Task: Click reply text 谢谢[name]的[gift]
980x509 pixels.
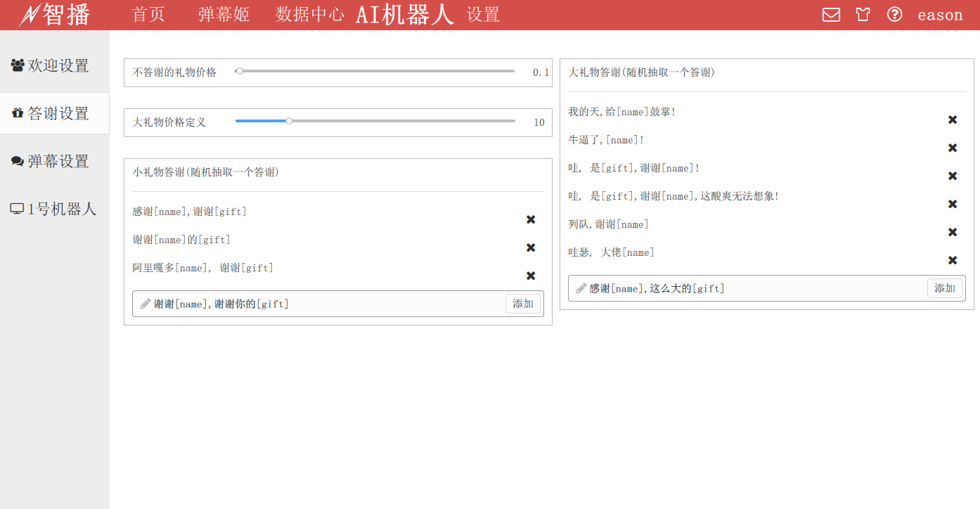Action: pos(181,240)
